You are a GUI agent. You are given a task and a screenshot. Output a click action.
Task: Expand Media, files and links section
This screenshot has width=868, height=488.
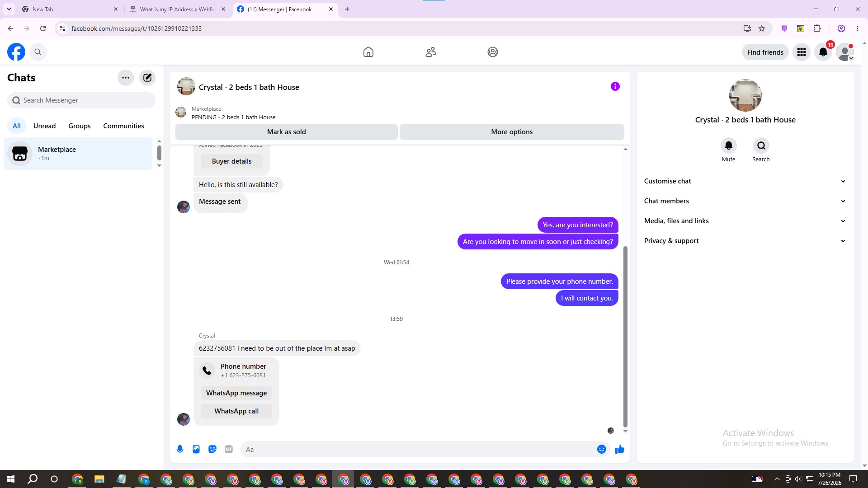(x=745, y=221)
